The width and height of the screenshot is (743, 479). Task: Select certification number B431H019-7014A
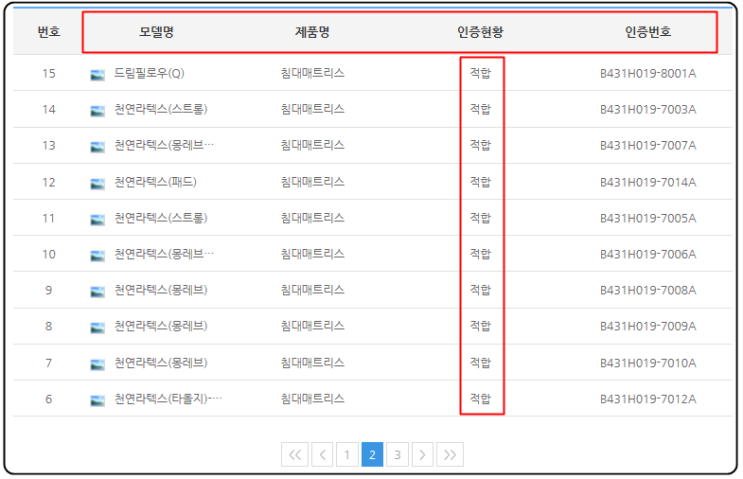648,183
